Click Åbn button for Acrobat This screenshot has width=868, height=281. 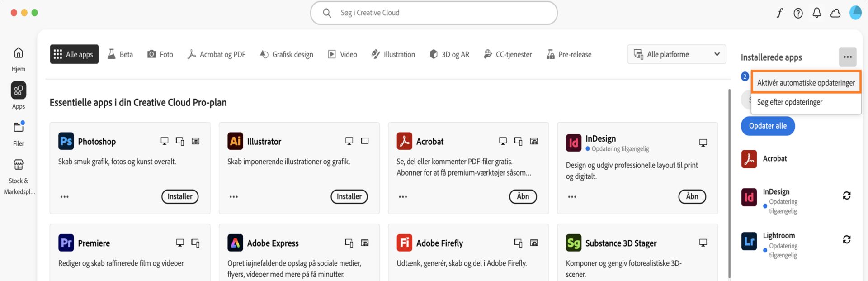(x=523, y=196)
